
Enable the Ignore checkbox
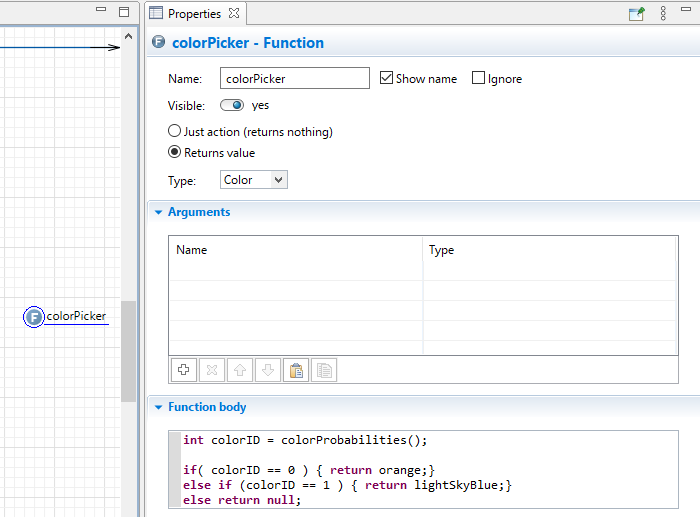click(x=478, y=78)
